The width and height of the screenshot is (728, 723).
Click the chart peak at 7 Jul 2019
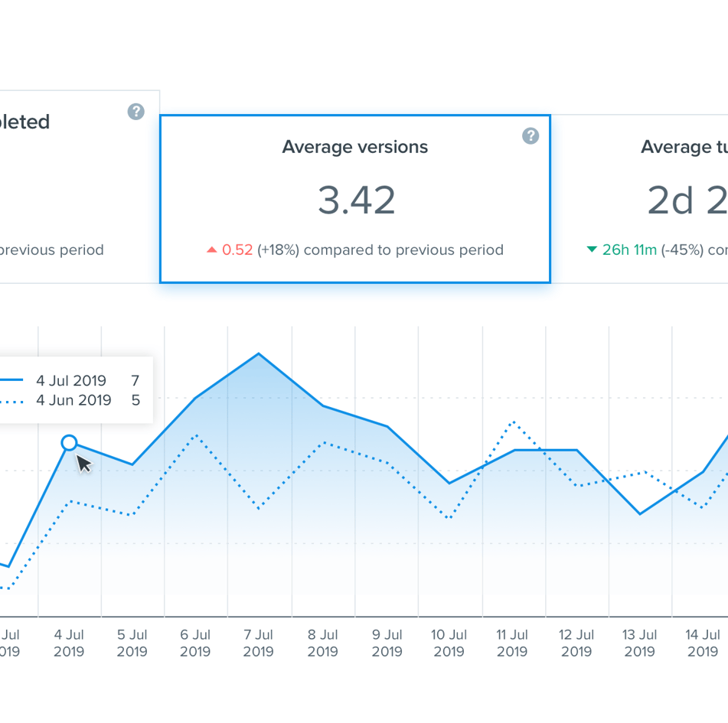(x=259, y=353)
